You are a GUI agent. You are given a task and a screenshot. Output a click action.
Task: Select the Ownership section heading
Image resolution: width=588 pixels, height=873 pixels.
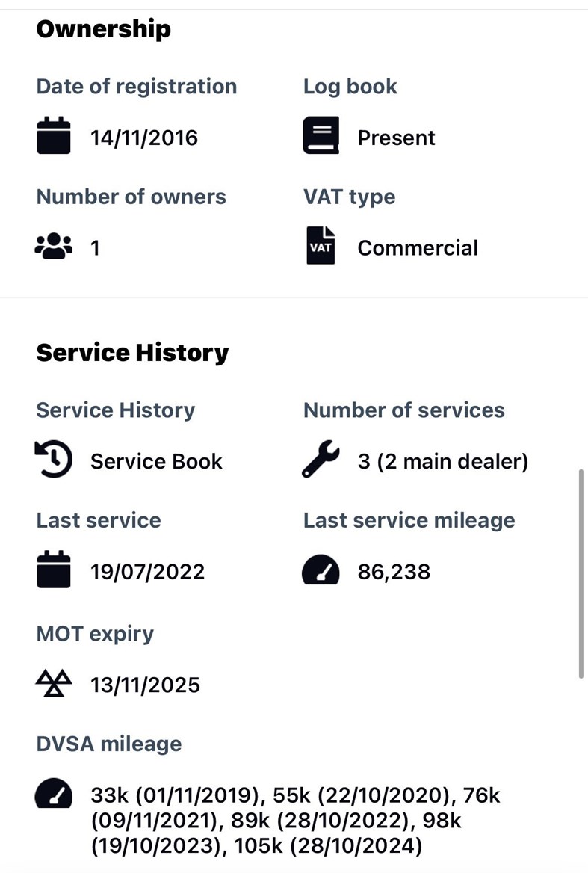[103, 29]
